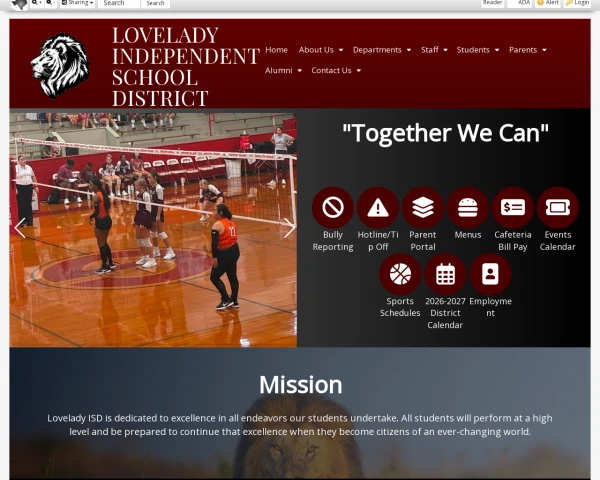
Task: Open the Reader view button
Action: tap(492, 3)
